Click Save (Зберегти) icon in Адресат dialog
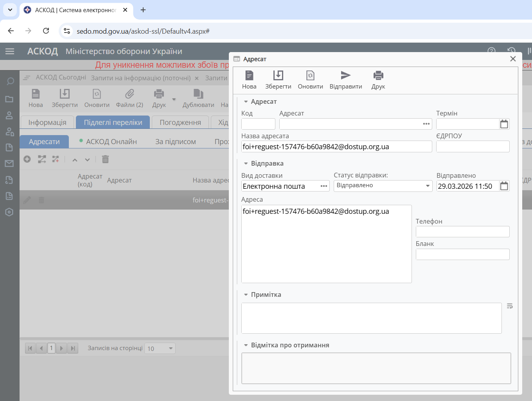This screenshot has height=401, width=532. tap(278, 76)
